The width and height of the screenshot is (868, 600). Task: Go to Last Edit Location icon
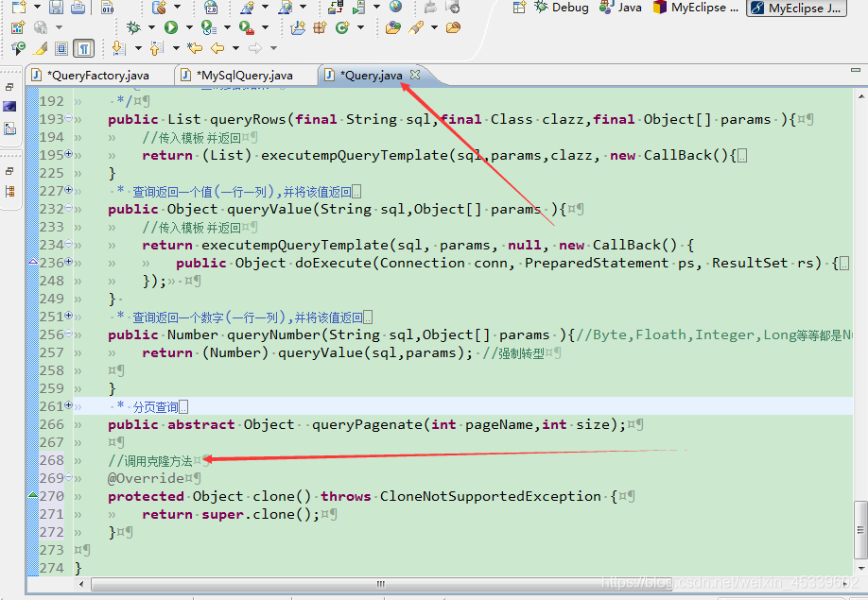click(x=195, y=49)
